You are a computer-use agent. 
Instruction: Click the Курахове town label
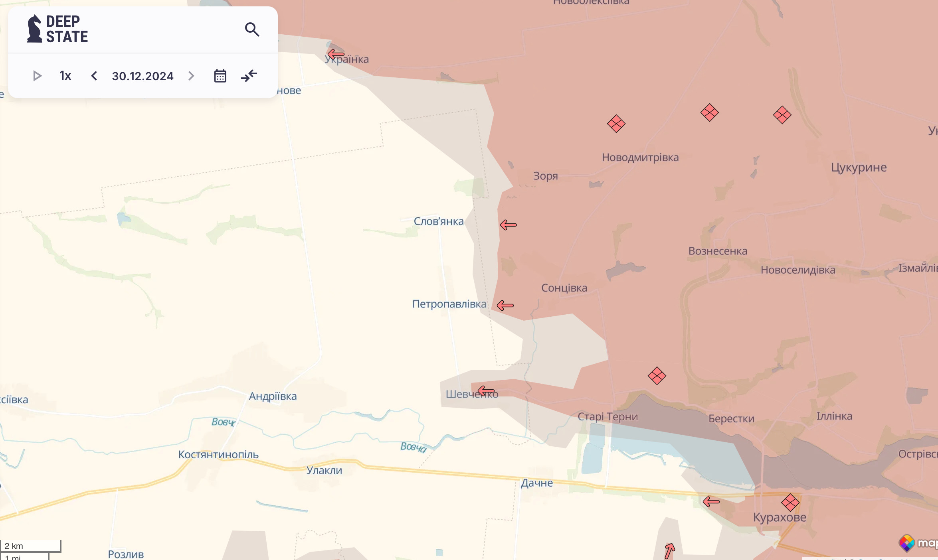coord(780,517)
